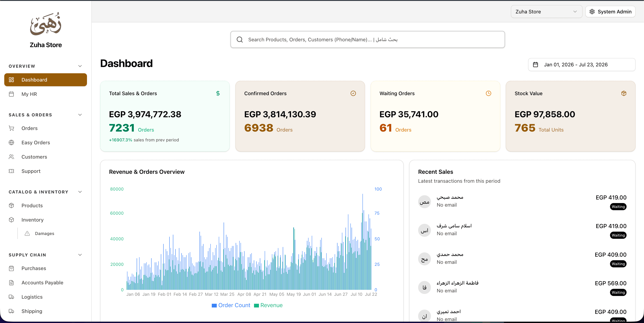This screenshot has width=644, height=323.
Task: Open the Zuha Store selector dropdown
Action: pyautogui.click(x=546, y=11)
